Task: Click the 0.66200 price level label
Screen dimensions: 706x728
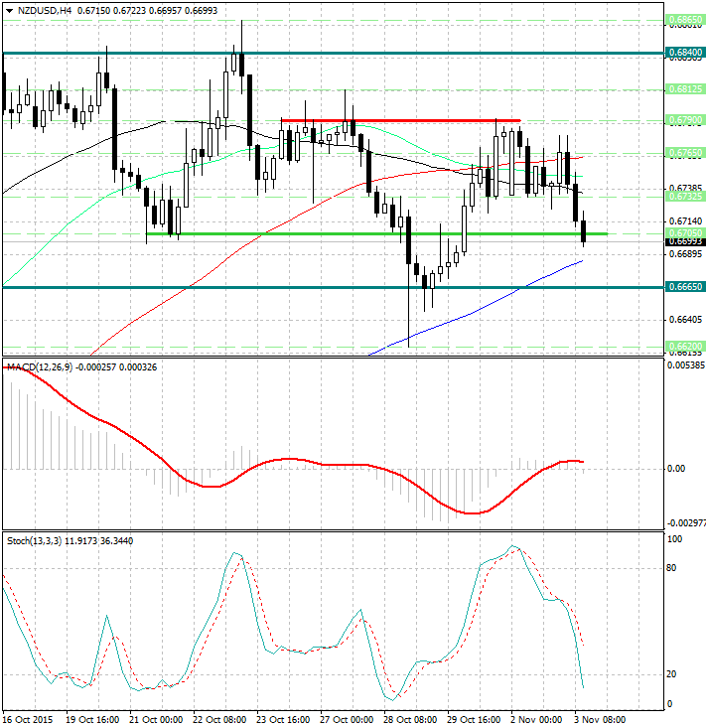Action: [x=685, y=346]
